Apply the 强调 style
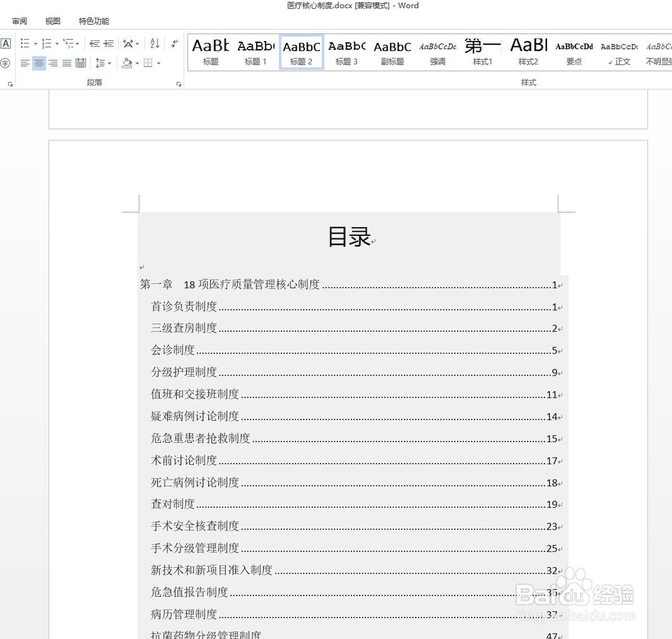This screenshot has width=672, height=639. pos(437,52)
